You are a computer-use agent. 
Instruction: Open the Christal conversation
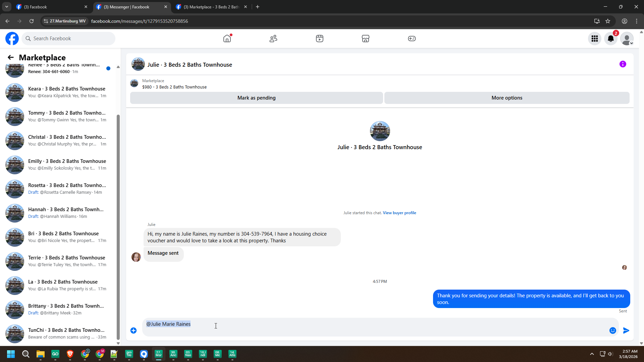(x=58, y=140)
